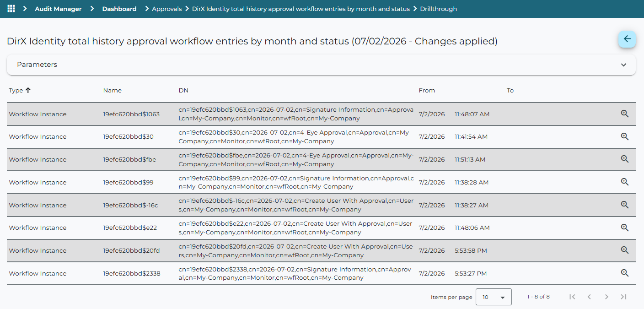
Task: Open details for workflow 19efc620bbd$30
Action: pyautogui.click(x=624, y=136)
